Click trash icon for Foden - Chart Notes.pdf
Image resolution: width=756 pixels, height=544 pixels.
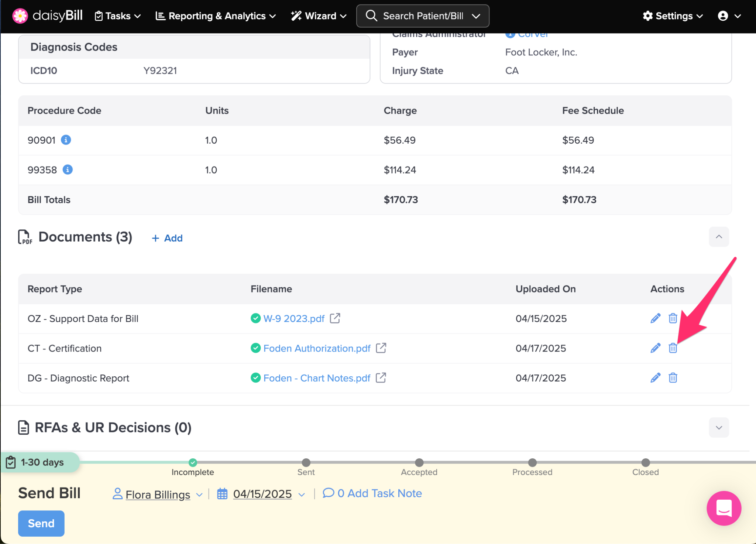tap(673, 378)
